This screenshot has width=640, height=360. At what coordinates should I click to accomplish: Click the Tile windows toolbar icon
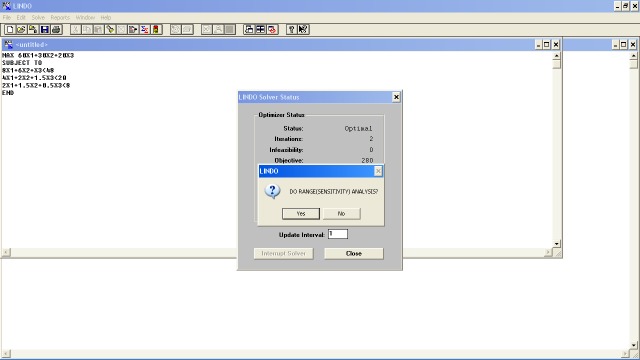pyautogui.click(x=260, y=29)
